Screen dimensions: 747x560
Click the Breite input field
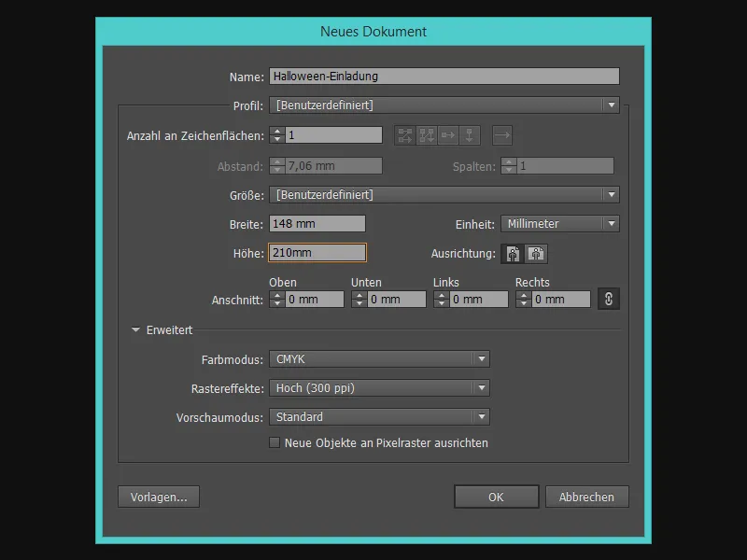point(317,224)
